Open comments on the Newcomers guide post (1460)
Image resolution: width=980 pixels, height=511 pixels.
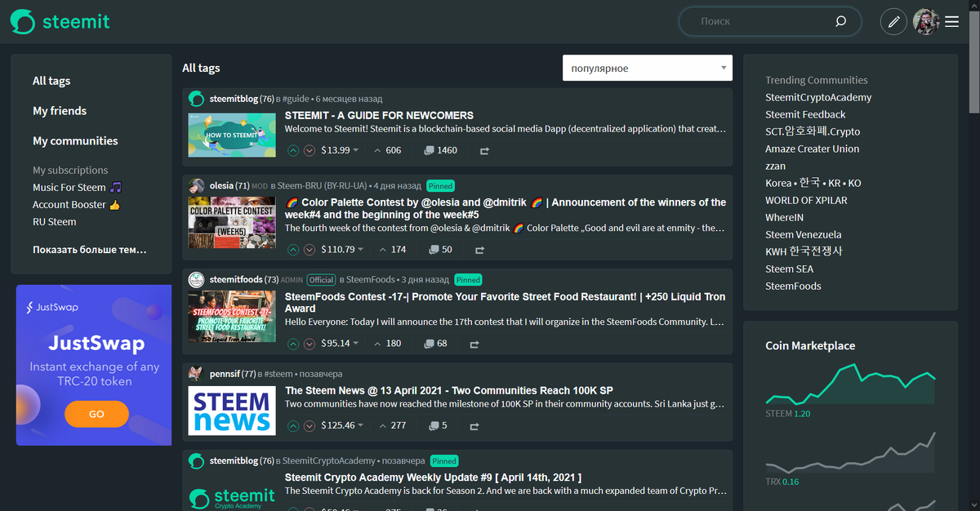coord(441,150)
